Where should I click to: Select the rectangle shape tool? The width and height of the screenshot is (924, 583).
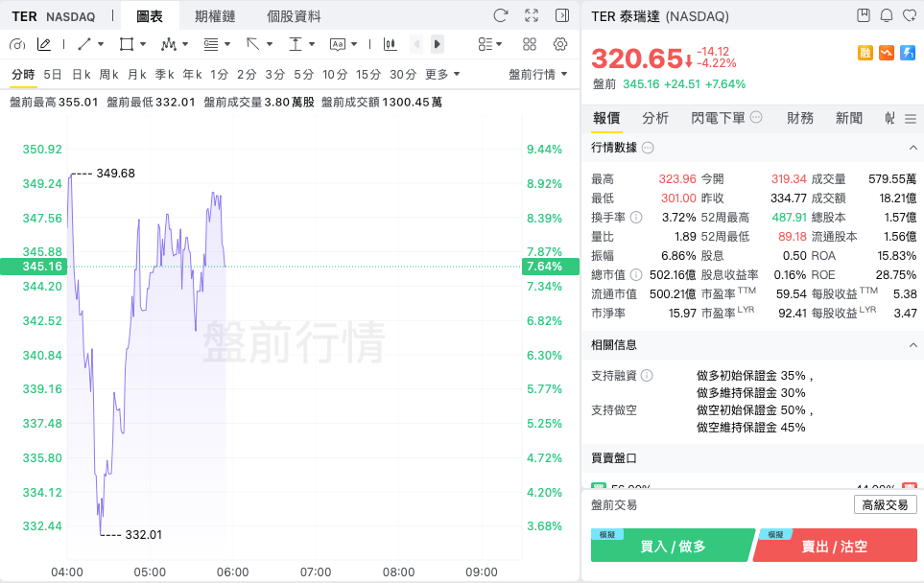click(x=126, y=44)
